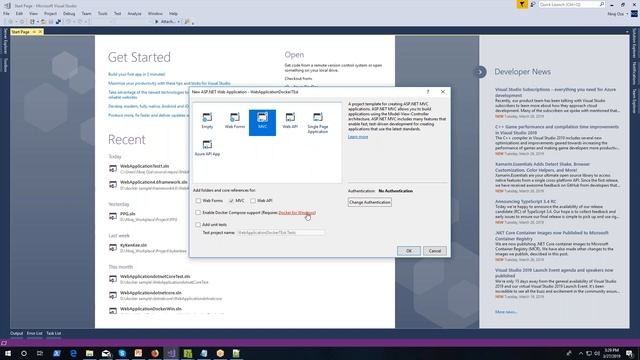The image size is (640, 360).
Task: Open recent solution PPG.sln
Action: (128, 213)
